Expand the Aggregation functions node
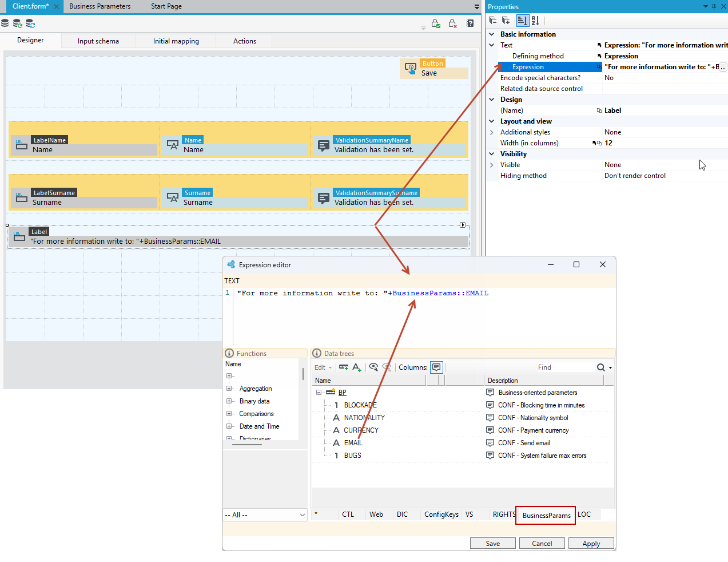728x562 pixels. pos(229,389)
